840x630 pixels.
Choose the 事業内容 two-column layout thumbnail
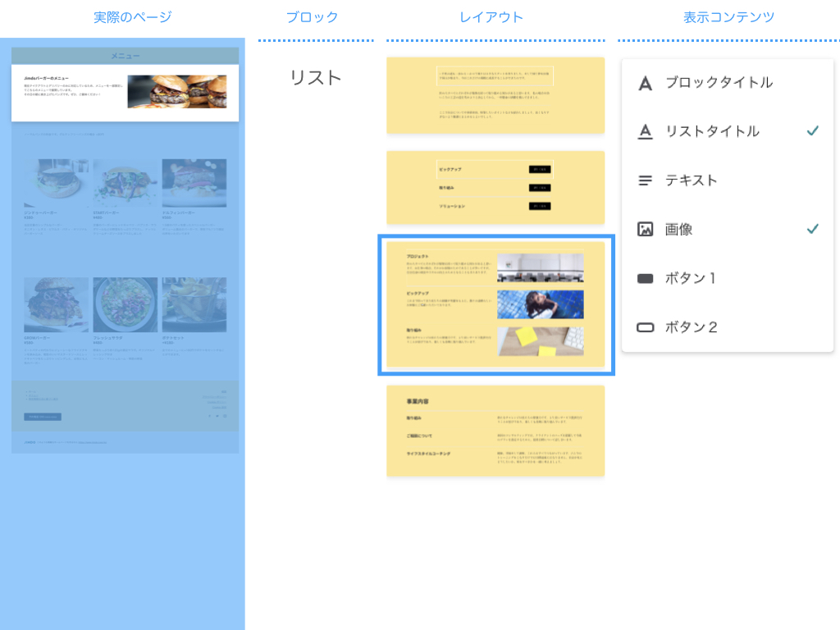(x=495, y=431)
